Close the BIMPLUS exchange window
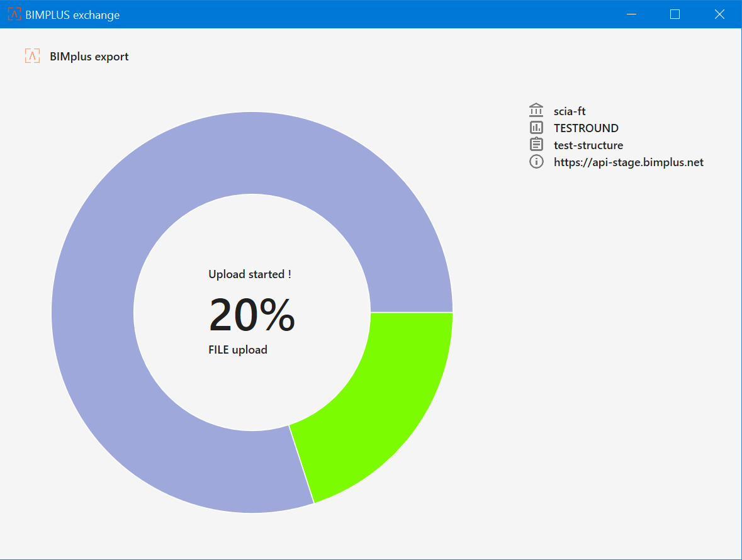 719,14
